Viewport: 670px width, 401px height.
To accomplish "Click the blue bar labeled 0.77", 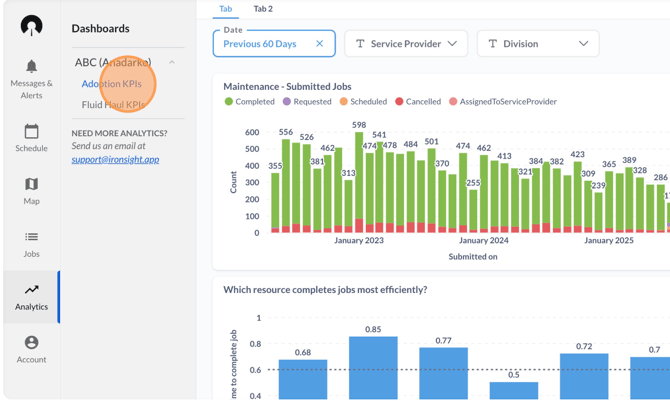I will tap(444, 373).
